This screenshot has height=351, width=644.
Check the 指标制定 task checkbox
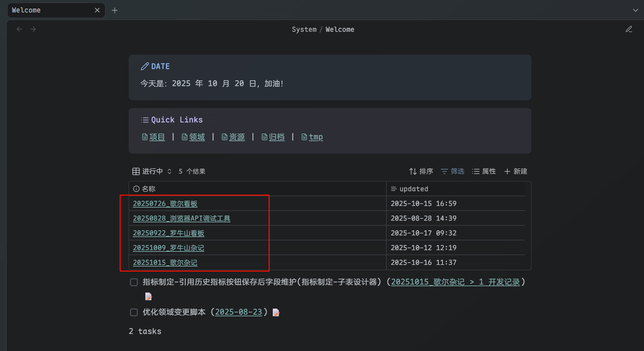coord(134,282)
